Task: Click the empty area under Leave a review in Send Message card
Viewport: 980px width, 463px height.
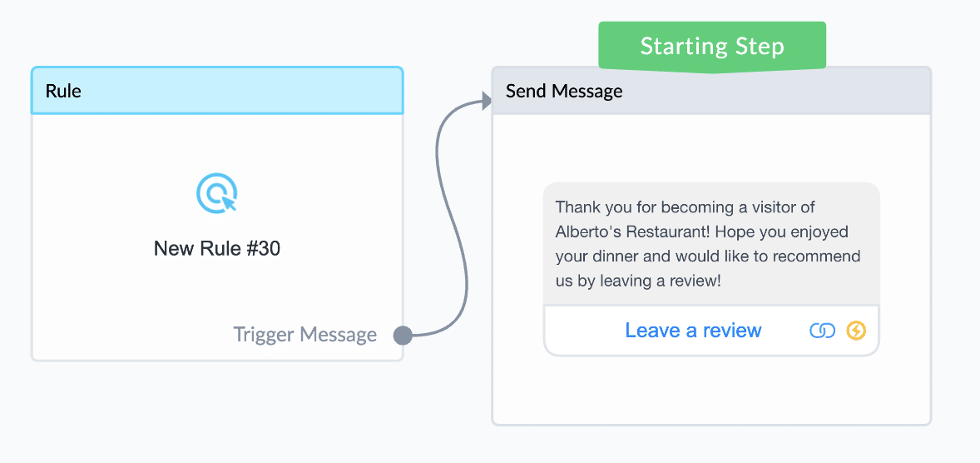Action: point(711,391)
